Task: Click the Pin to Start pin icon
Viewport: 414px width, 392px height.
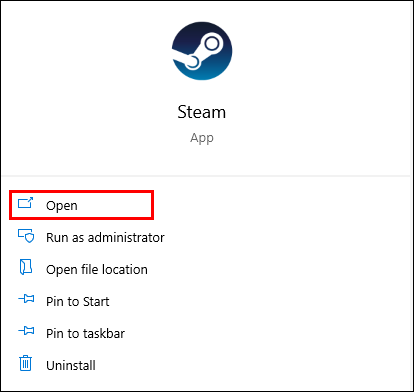Action: (26, 298)
